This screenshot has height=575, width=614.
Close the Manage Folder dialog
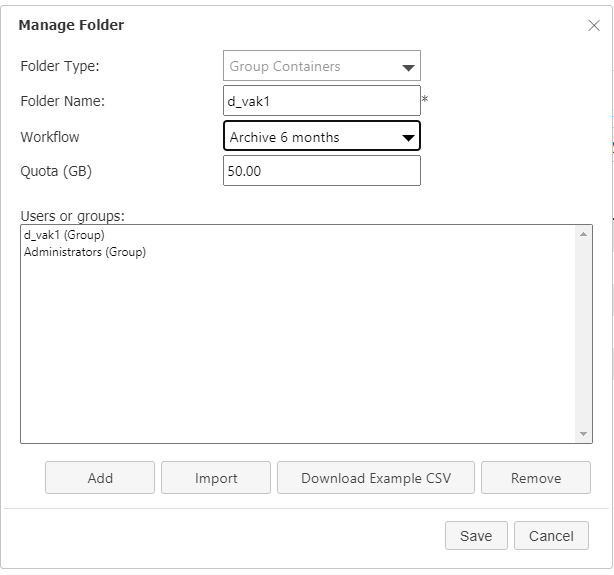point(594,25)
